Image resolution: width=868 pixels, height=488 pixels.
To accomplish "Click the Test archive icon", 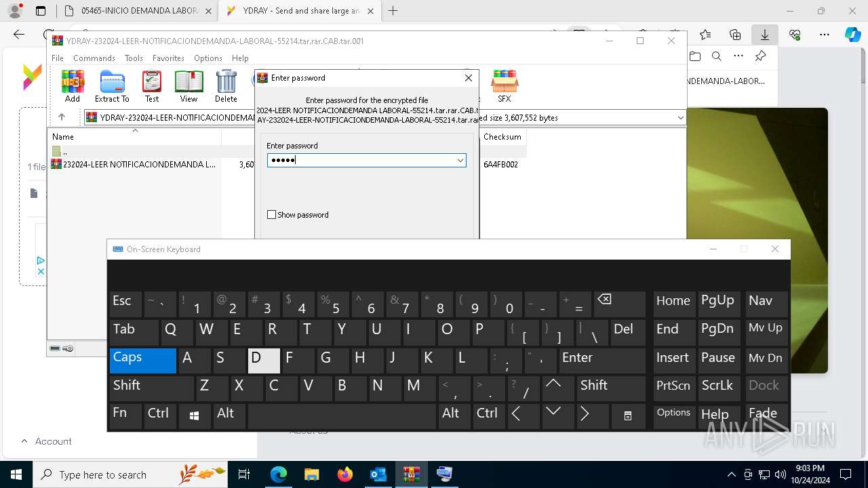I will coord(152,86).
